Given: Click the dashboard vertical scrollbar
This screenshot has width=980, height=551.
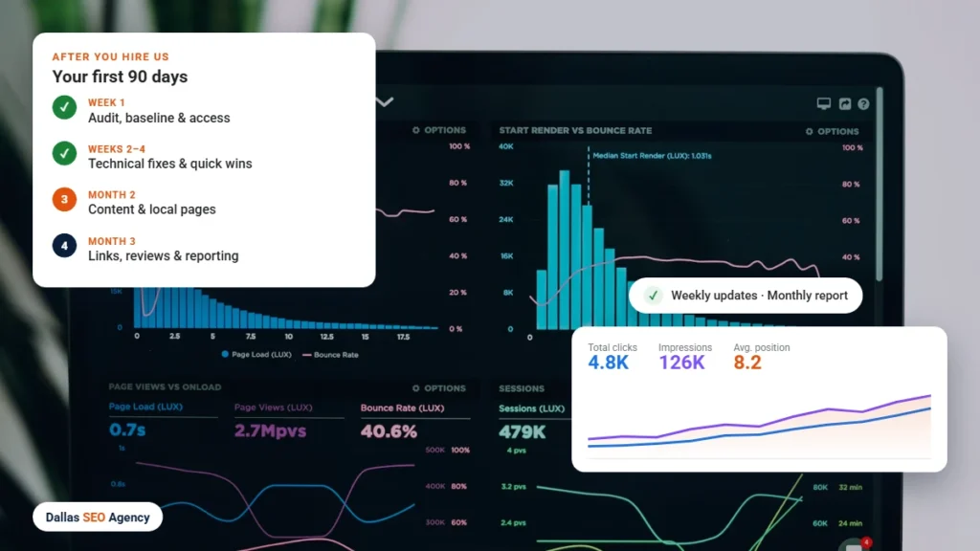Looking at the screenshot, I should (880, 185).
